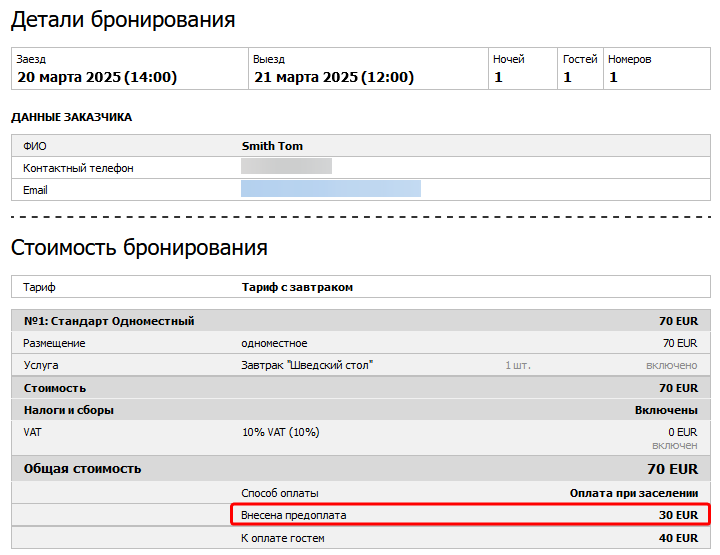The height and width of the screenshot is (555, 720).
Task: Click the 'VAT' row label
Action: tap(32, 432)
